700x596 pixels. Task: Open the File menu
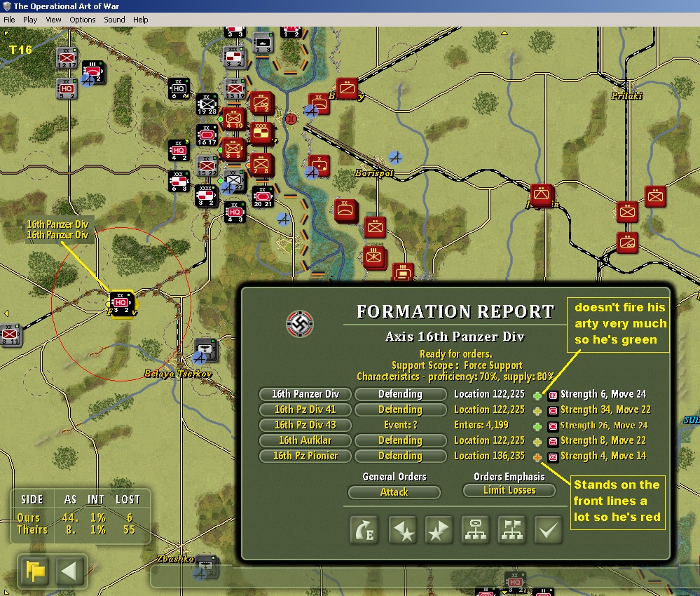click(9, 20)
